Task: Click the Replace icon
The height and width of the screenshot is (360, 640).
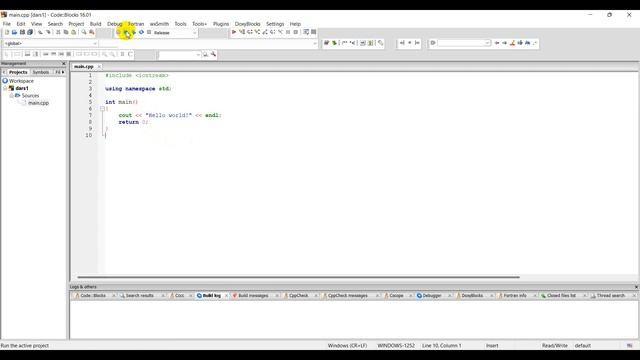Action: click(x=92, y=32)
